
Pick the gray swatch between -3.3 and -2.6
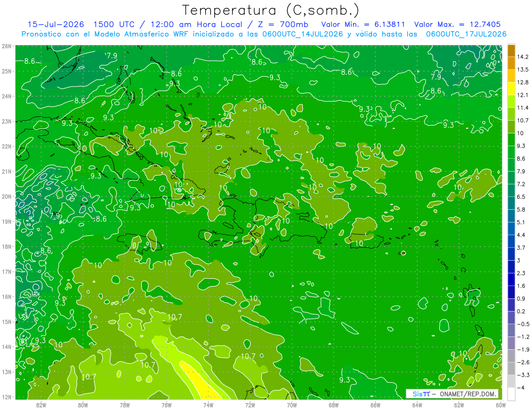pyautogui.click(x=511, y=368)
